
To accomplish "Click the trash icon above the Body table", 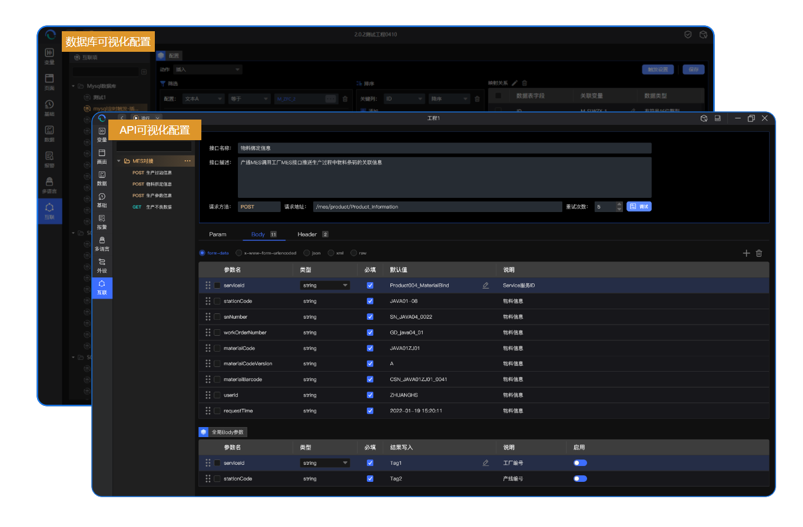I will (759, 253).
